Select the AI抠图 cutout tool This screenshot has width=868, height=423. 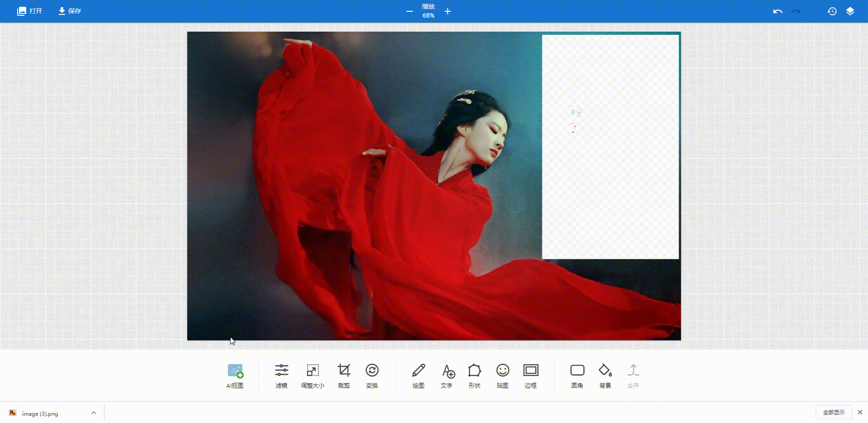235,376
